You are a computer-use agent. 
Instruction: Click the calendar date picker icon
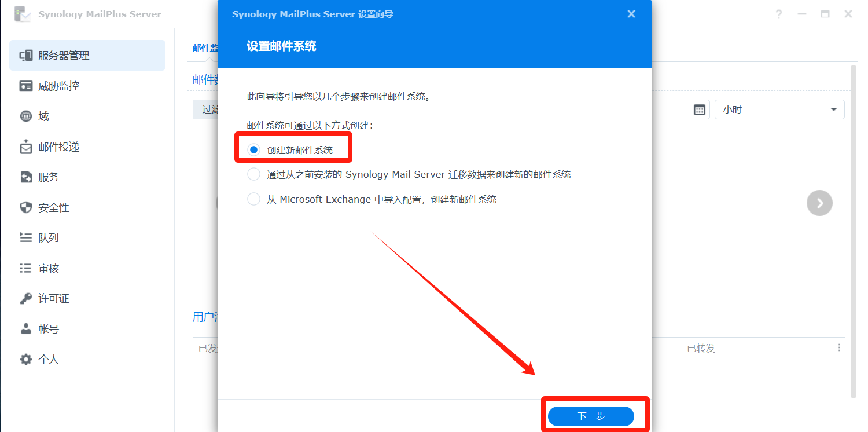pyautogui.click(x=700, y=110)
